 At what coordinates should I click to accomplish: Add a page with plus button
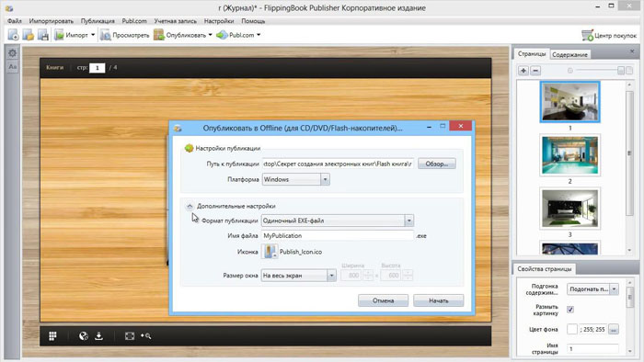(x=523, y=71)
